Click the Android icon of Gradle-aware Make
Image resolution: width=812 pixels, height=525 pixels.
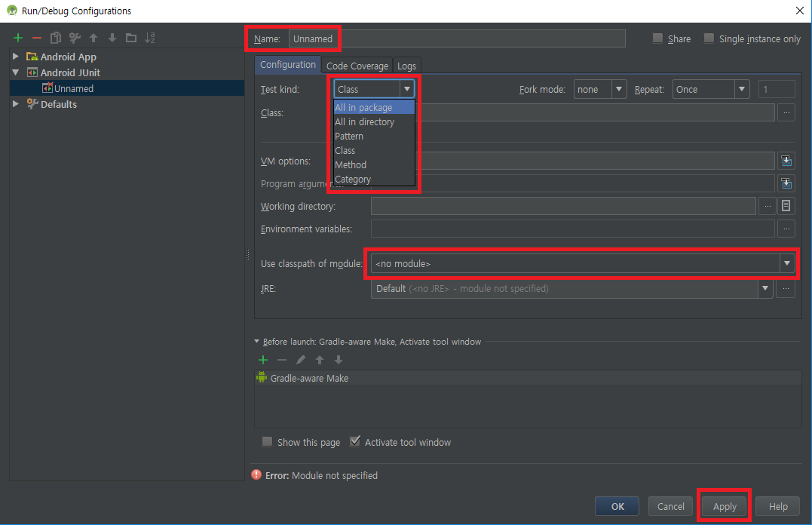(262, 377)
